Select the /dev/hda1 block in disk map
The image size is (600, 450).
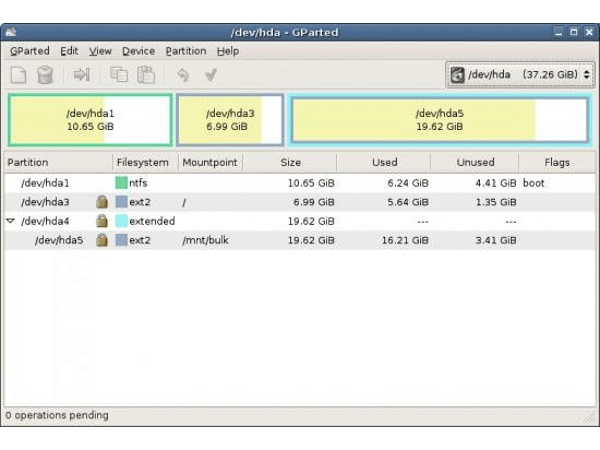pyautogui.click(x=89, y=120)
